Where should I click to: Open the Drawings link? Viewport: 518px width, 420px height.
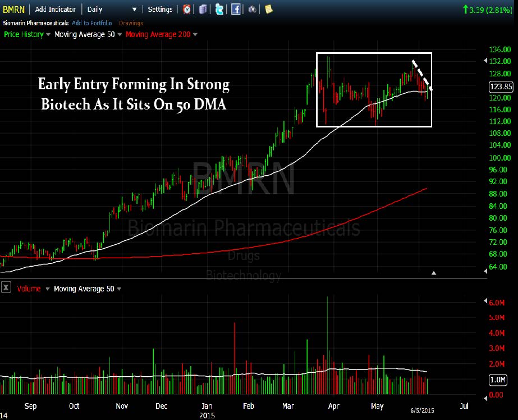tap(131, 23)
